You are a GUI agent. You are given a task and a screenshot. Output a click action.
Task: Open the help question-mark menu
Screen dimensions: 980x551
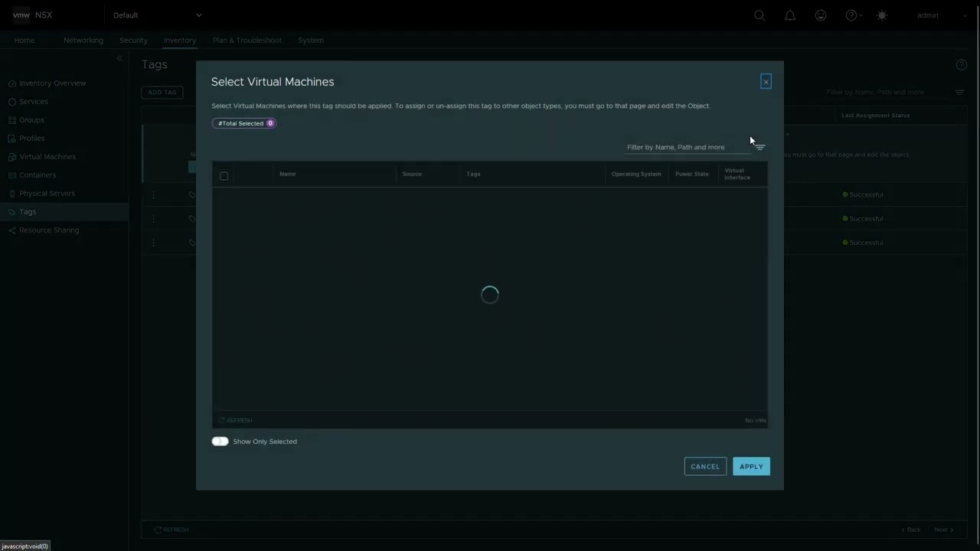click(x=848, y=15)
